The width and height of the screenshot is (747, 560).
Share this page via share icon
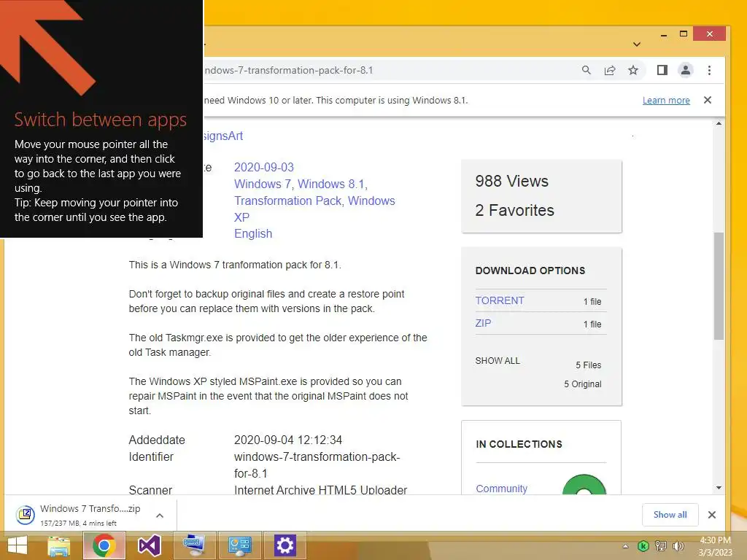(610, 71)
